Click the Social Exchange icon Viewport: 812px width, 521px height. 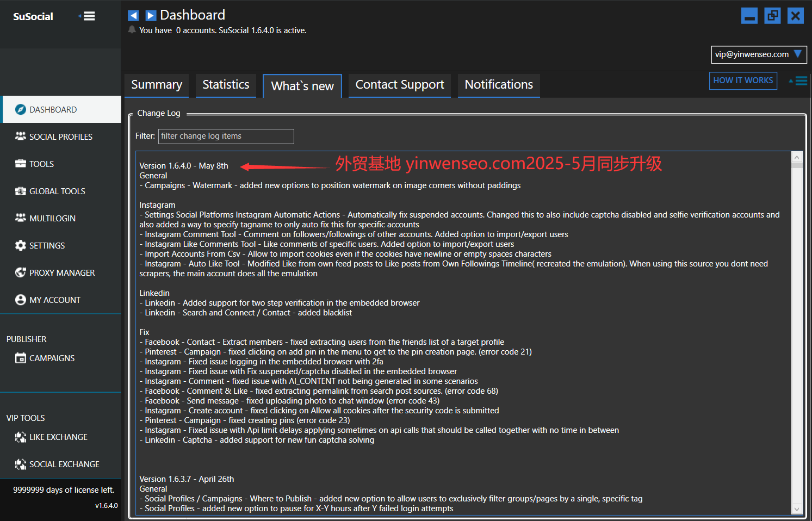(21, 464)
